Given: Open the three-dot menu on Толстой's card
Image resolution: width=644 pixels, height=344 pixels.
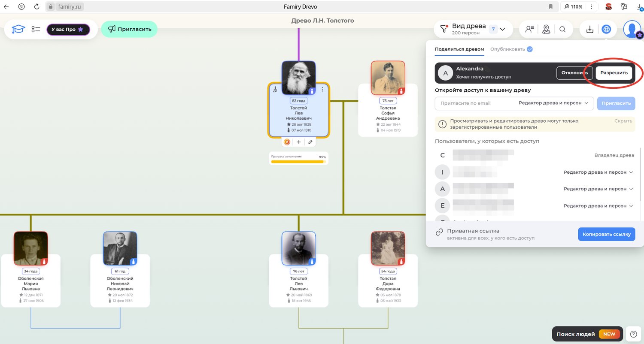Looking at the screenshot, I should (x=323, y=89).
